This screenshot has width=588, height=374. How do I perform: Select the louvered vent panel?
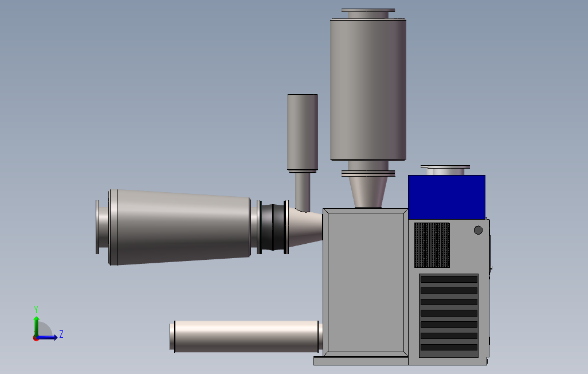449,316
